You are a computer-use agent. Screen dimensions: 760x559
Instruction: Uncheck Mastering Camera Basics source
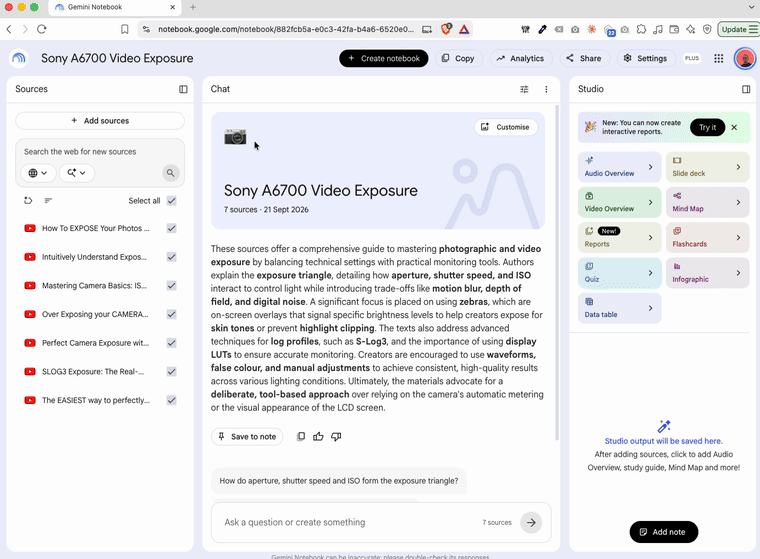(x=172, y=286)
